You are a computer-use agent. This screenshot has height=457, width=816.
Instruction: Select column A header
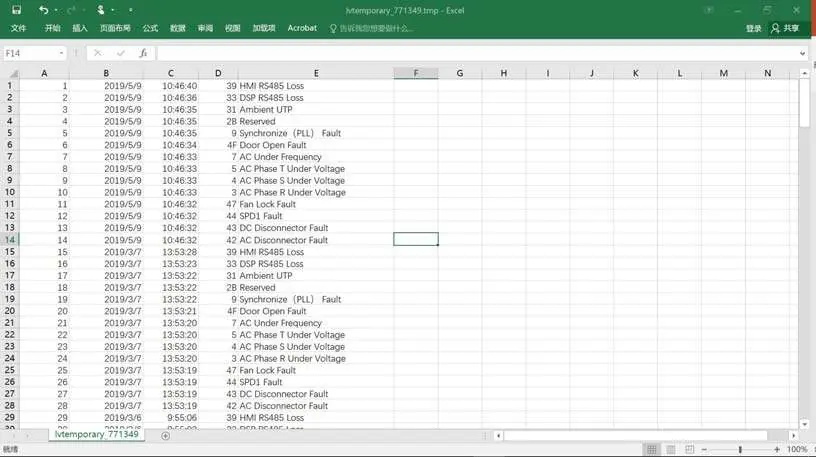pos(44,73)
